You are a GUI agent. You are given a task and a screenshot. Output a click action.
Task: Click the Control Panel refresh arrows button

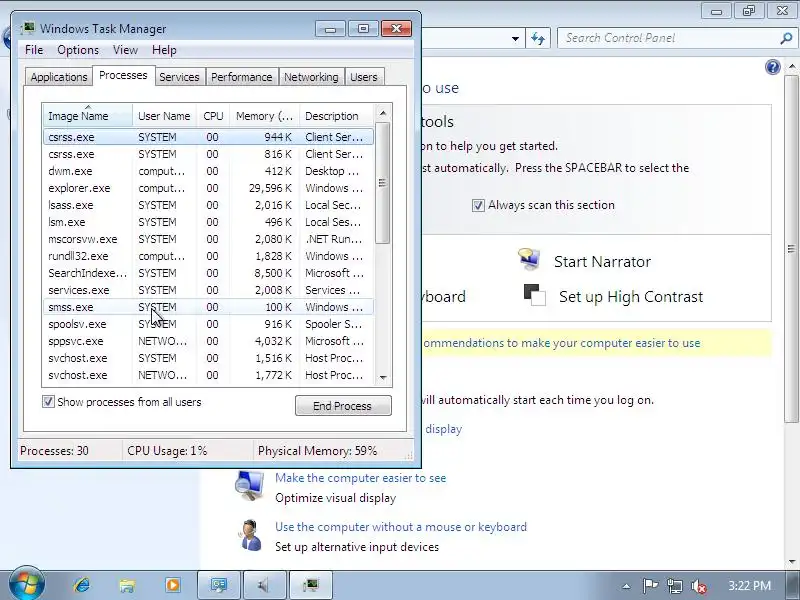click(x=538, y=38)
